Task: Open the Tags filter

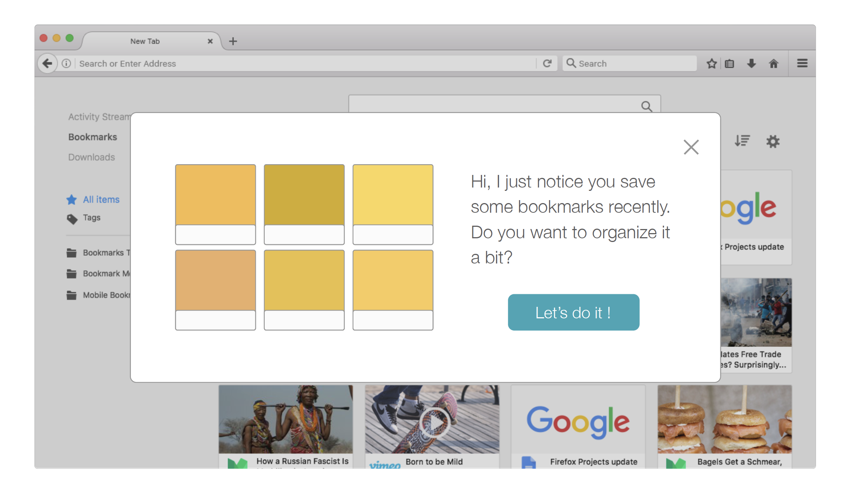Action: tap(92, 218)
